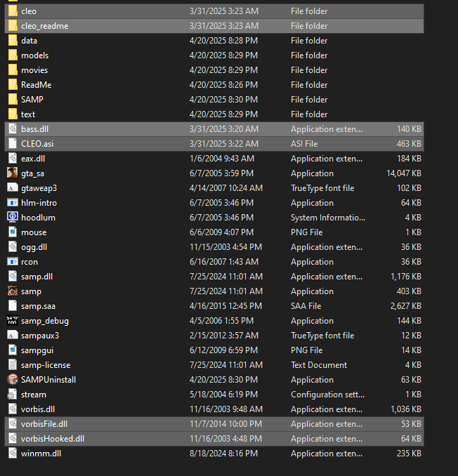Click the vorbisHooked.dll file icon
The image size is (458, 476).
tap(13, 439)
